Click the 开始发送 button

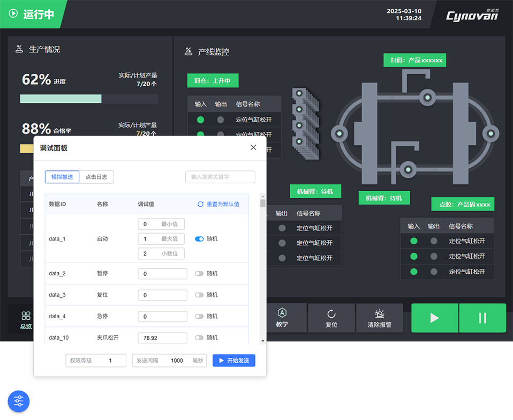point(233,361)
